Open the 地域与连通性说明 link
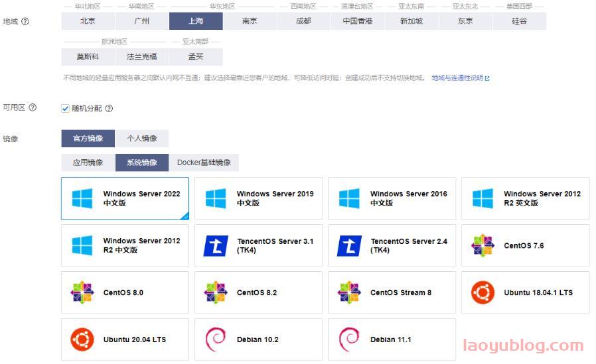This screenshot has height=364, width=596. (461, 78)
